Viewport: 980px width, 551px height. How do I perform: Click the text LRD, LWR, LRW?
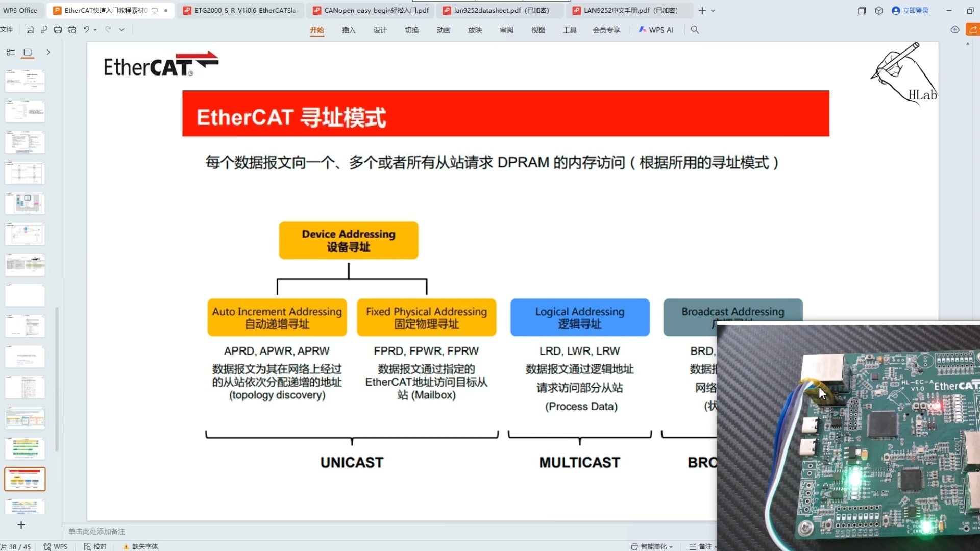[580, 351]
